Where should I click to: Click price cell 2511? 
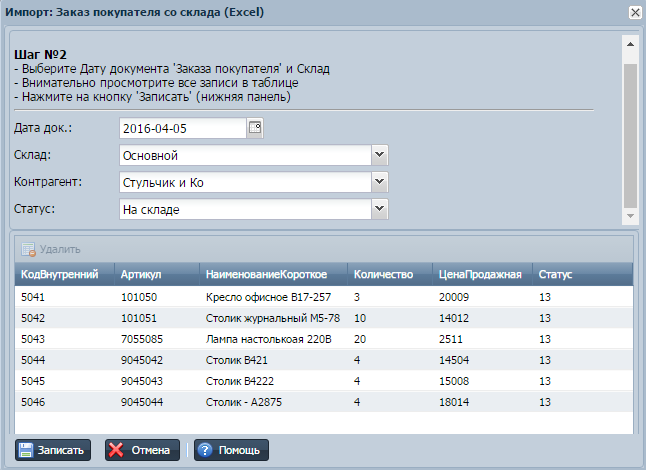pyautogui.click(x=482, y=339)
